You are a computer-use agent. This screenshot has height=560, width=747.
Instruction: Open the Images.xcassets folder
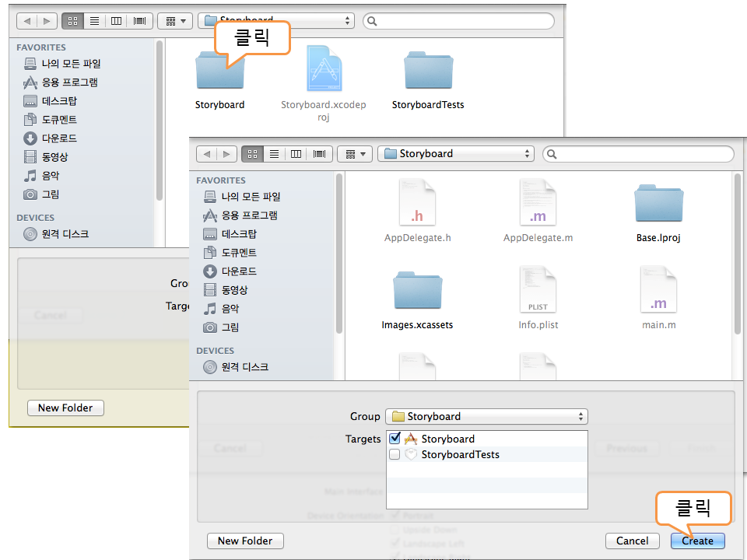tap(417, 290)
